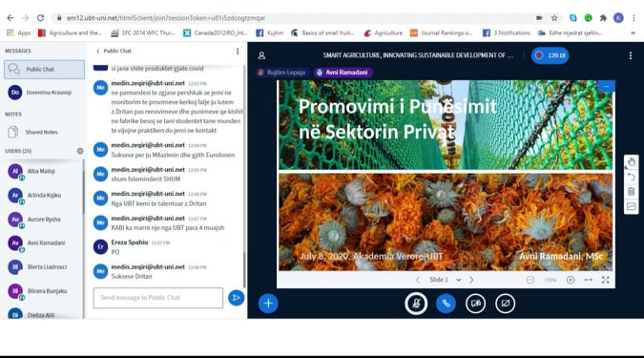
Task: Click the Avni Ramadani talking indicator
Action: [x=343, y=73]
